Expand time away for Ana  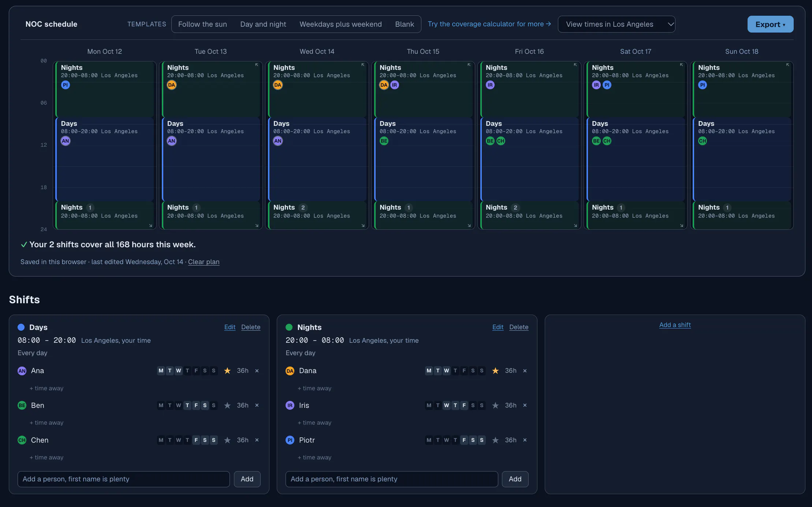point(46,388)
